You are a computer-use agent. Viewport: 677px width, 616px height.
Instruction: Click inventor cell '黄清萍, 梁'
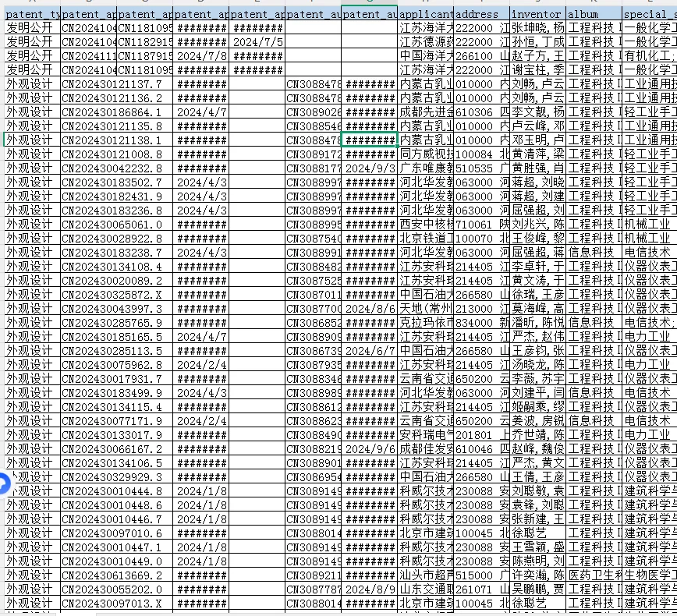[x=537, y=154]
